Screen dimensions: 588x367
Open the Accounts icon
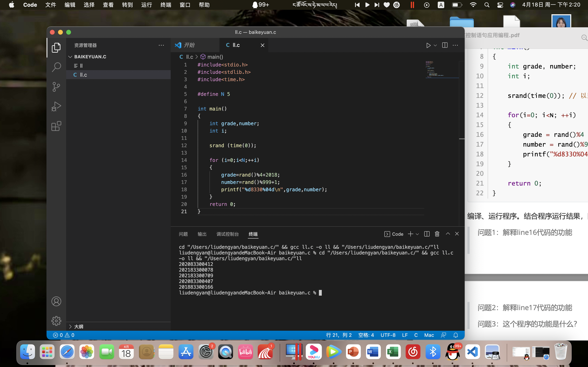[x=56, y=302]
